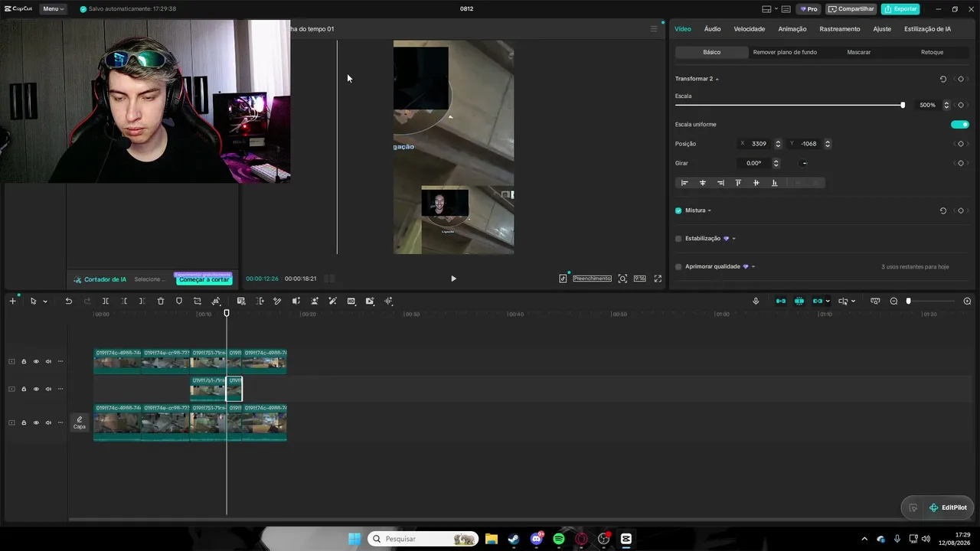Image resolution: width=980 pixels, height=551 pixels.
Task: Collapse the Transformar 2 section
Action: pos(717,79)
